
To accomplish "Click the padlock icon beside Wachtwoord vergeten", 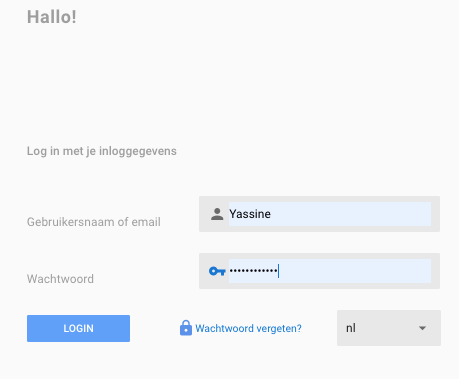I will (x=186, y=328).
